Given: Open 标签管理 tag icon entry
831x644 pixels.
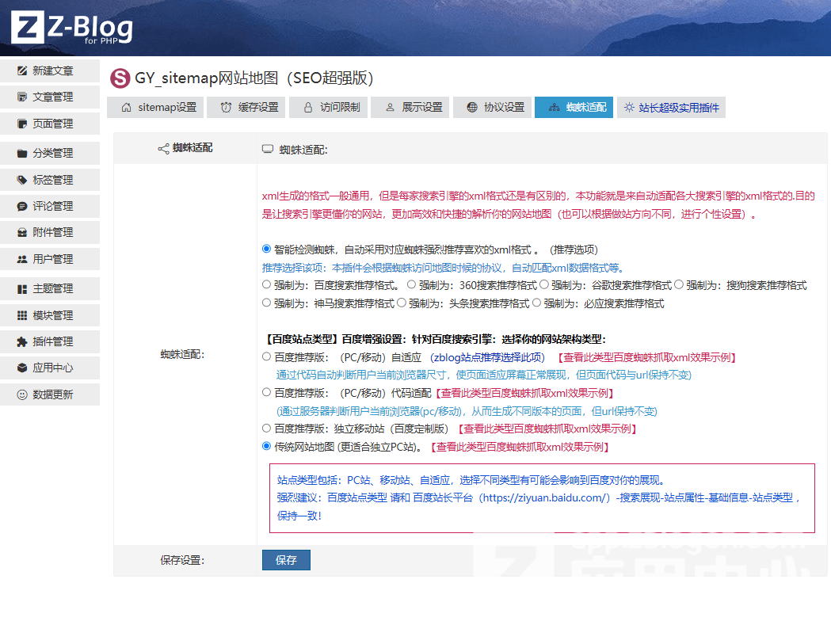Looking at the screenshot, I should (51, 180).
